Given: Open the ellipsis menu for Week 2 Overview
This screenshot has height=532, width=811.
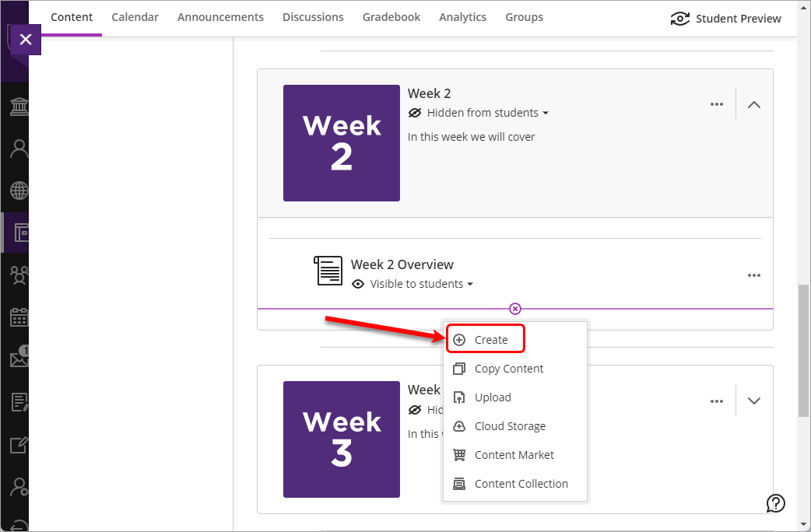Looking at the screenshot, I should coord(753,275).
